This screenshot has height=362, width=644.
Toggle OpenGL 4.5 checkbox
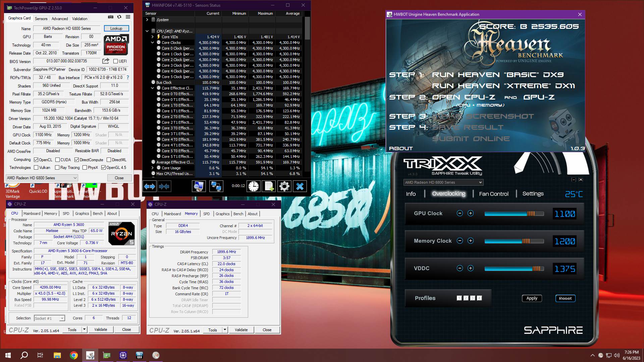(104, 168)
